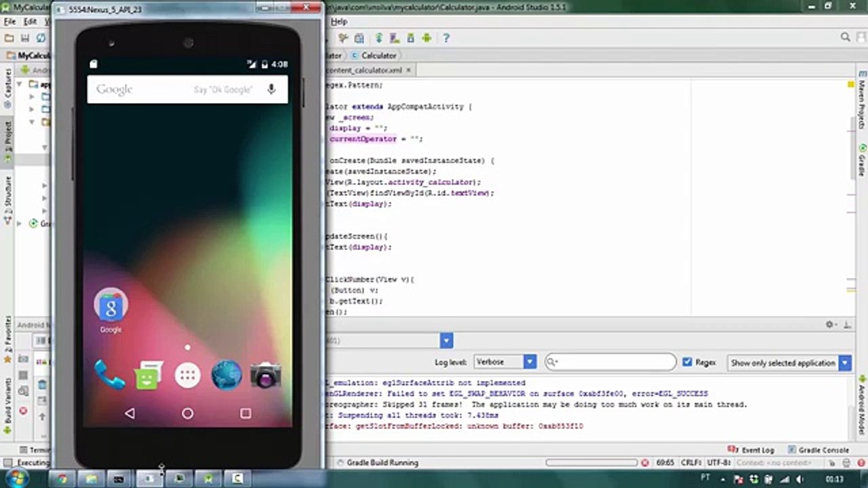Click the Gradle build progress bar

(593, 463)
